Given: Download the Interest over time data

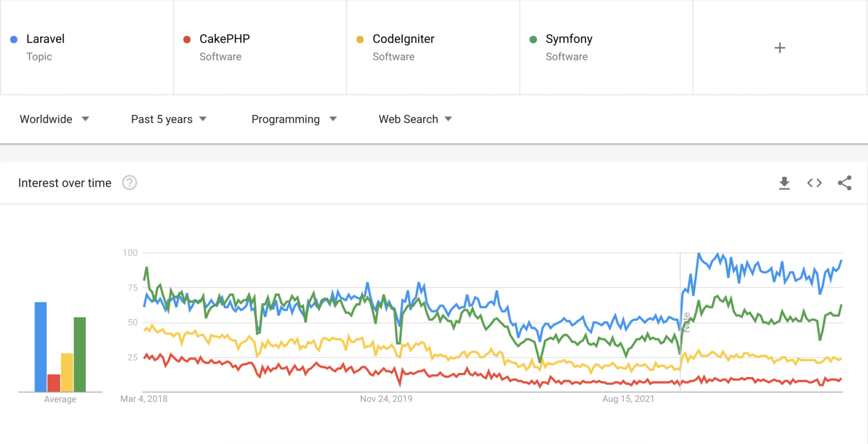Looking at the screenshot, I should 784,182.
